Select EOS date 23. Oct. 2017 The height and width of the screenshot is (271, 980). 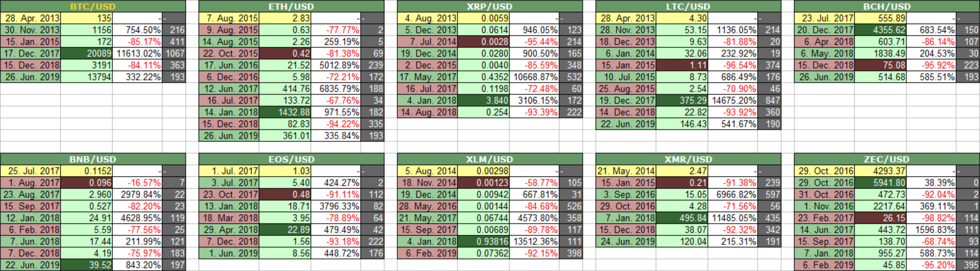coord(229,195)
